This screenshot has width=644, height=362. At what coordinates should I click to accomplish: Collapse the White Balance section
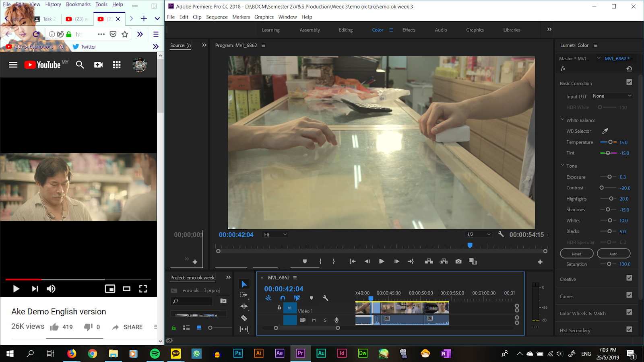(562, 120)
